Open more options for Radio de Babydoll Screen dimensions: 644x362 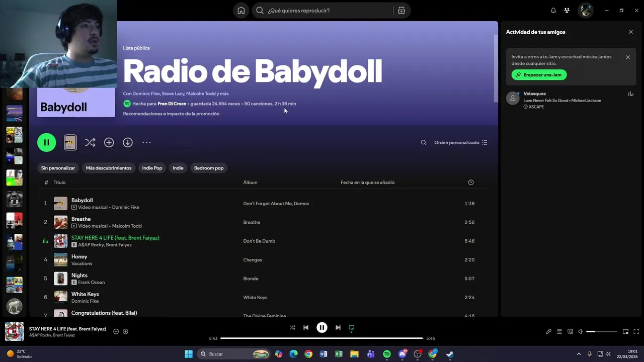[146, 142]
